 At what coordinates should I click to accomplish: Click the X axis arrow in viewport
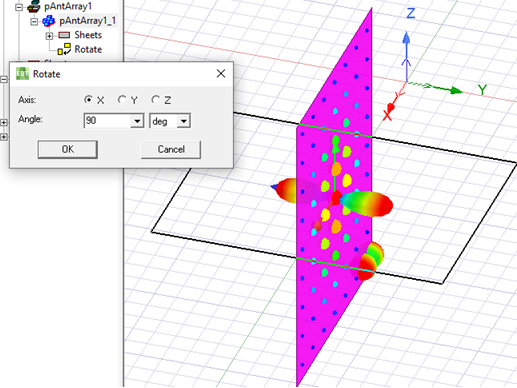(x=390, y=107)
